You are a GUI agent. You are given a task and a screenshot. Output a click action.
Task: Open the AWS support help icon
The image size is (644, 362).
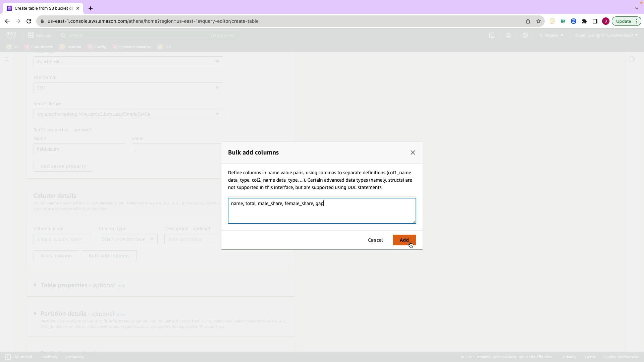coord(525,35)
